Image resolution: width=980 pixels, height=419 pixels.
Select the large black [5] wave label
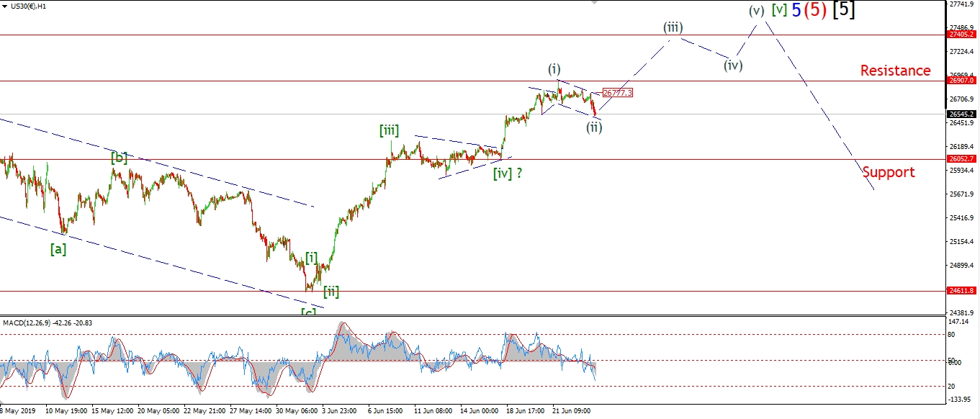coord(844,10)
